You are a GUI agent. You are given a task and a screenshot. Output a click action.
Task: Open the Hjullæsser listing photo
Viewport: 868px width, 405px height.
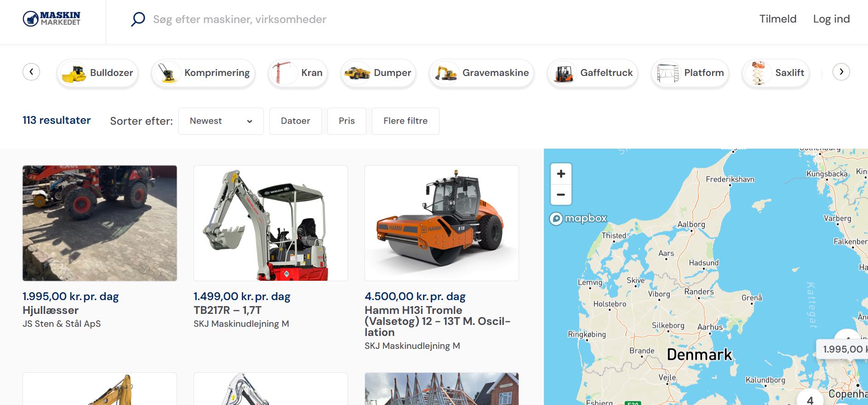click(100, 223)
